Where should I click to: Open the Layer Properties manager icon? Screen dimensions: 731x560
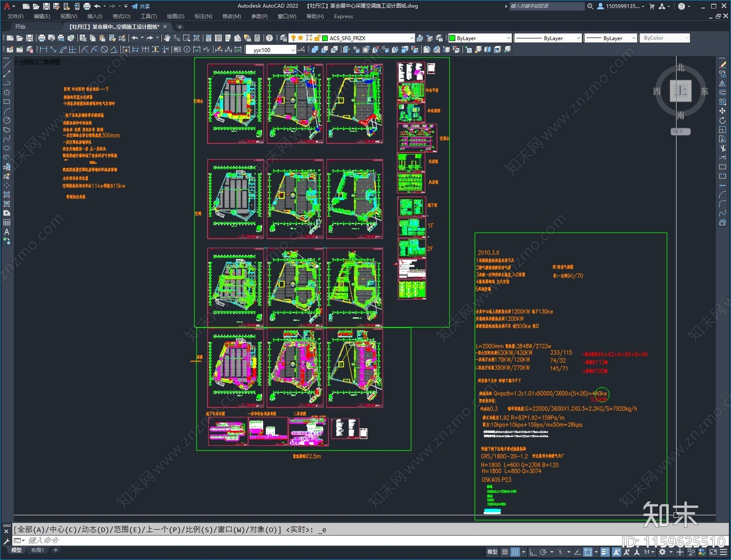[283, 38]
